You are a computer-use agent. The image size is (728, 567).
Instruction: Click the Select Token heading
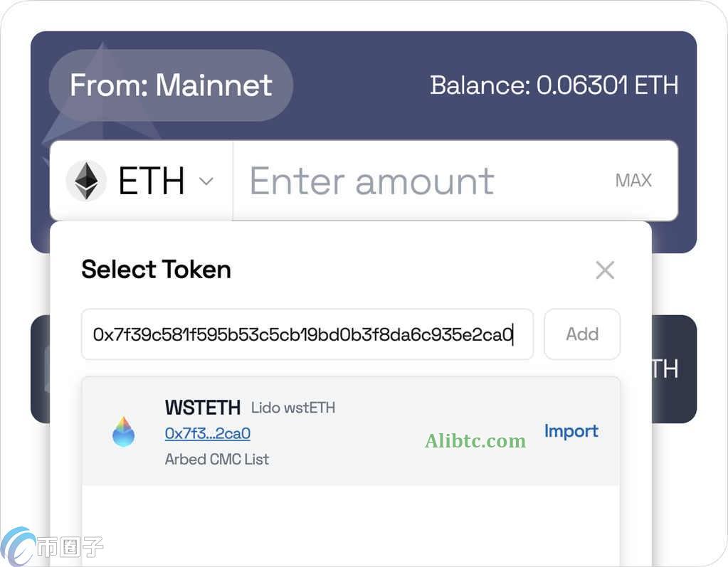156,270
